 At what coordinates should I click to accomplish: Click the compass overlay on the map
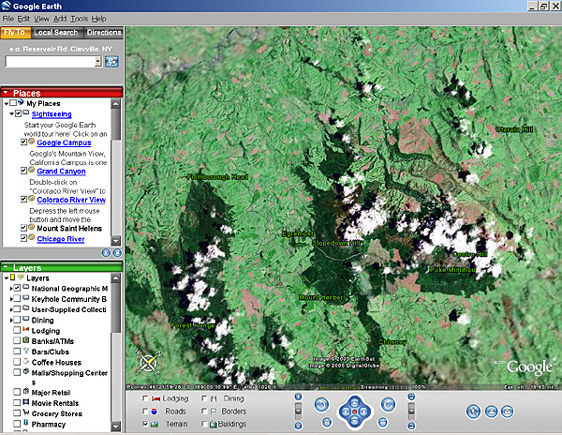[148, 363]
